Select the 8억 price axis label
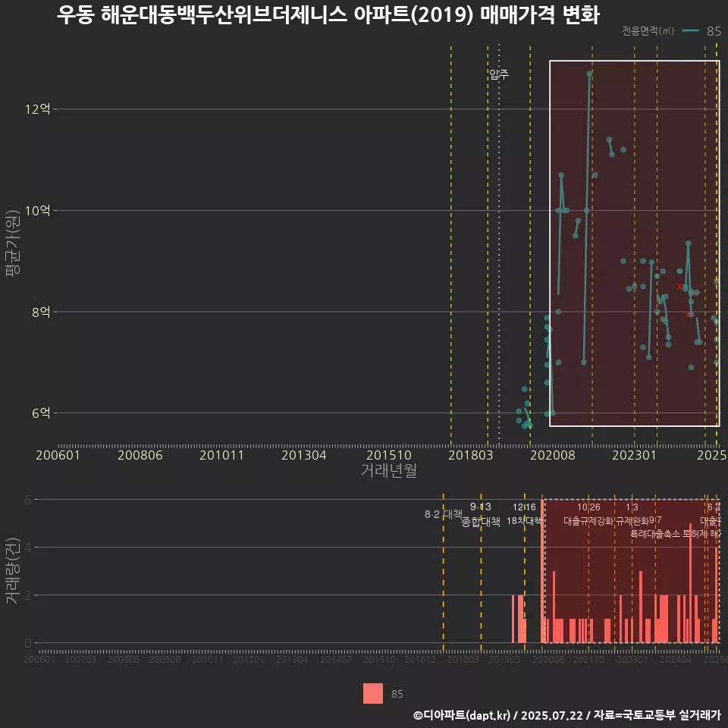728x728 pixels. [x=41, y=312]
